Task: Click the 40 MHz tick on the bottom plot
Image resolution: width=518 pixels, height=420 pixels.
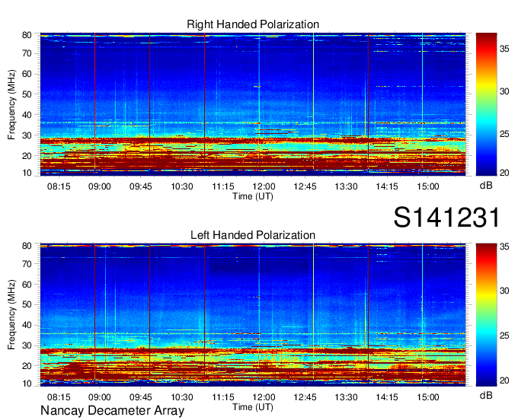Action: click(27, 325)
